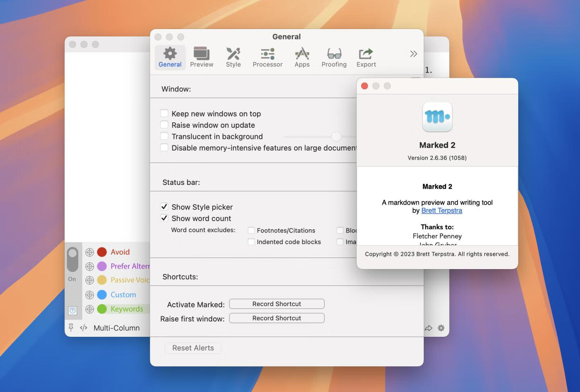Open the Multi-Column style picker
Image resolution: width=580 pixels, height=392 pixels.
coord(116,328)
